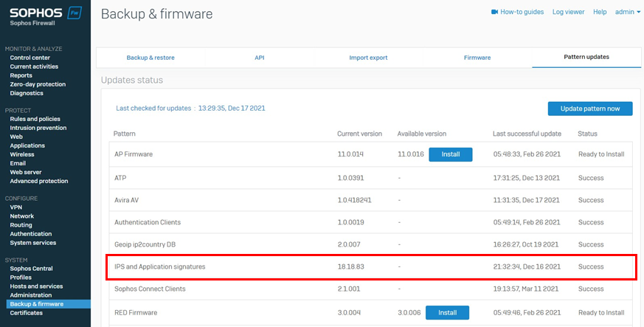Open Advanced protection

tap(39, 181)
